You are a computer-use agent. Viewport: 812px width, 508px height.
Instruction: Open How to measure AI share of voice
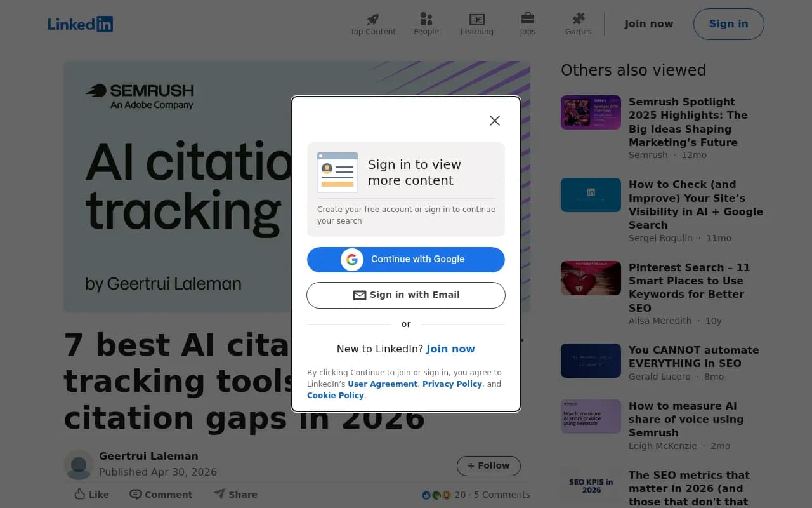(x=686, y=419)
